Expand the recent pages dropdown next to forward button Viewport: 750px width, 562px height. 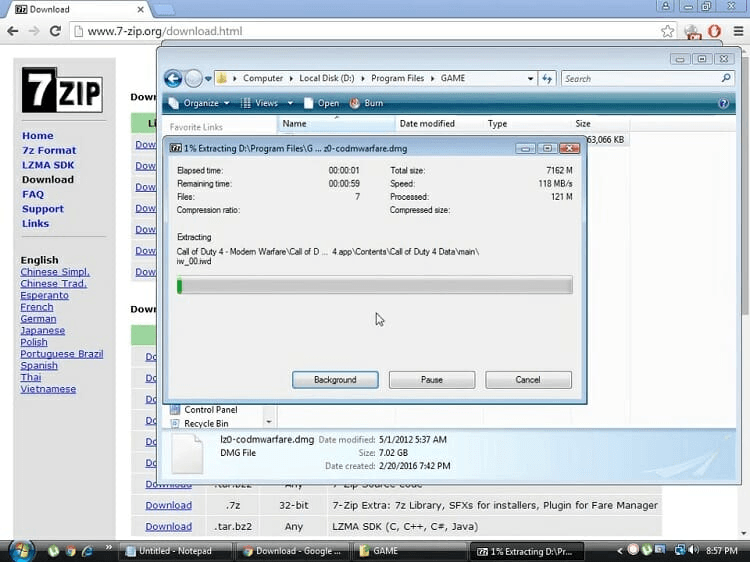(x=211, y=78)
